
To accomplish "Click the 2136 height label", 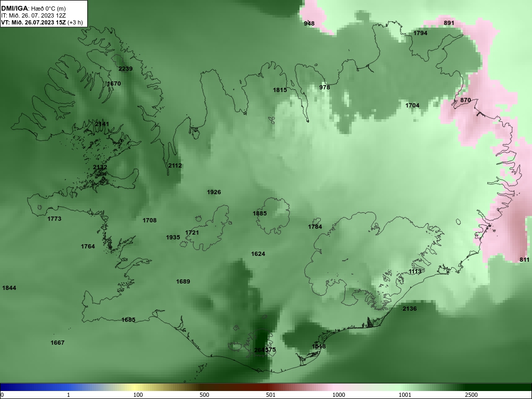I will click(410, 309).
